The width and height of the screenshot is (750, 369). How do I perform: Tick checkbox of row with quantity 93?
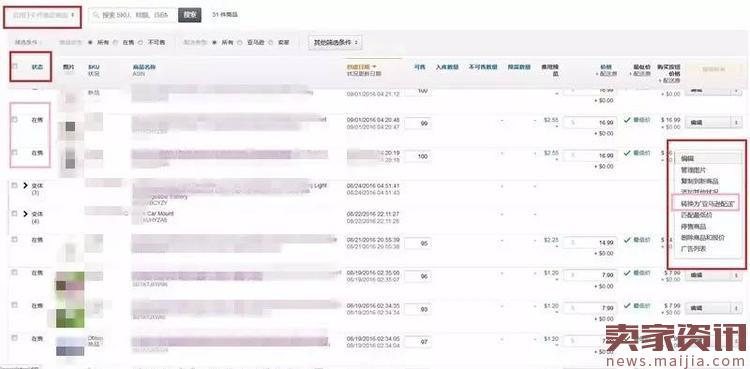click(14, 305)
